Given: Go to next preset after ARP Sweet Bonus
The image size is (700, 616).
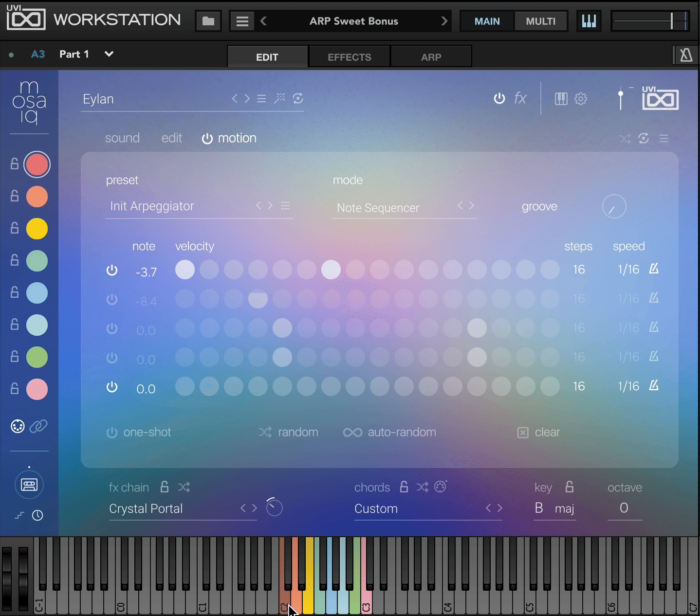Looking at the screenshot, I should (x=444, y=21).
